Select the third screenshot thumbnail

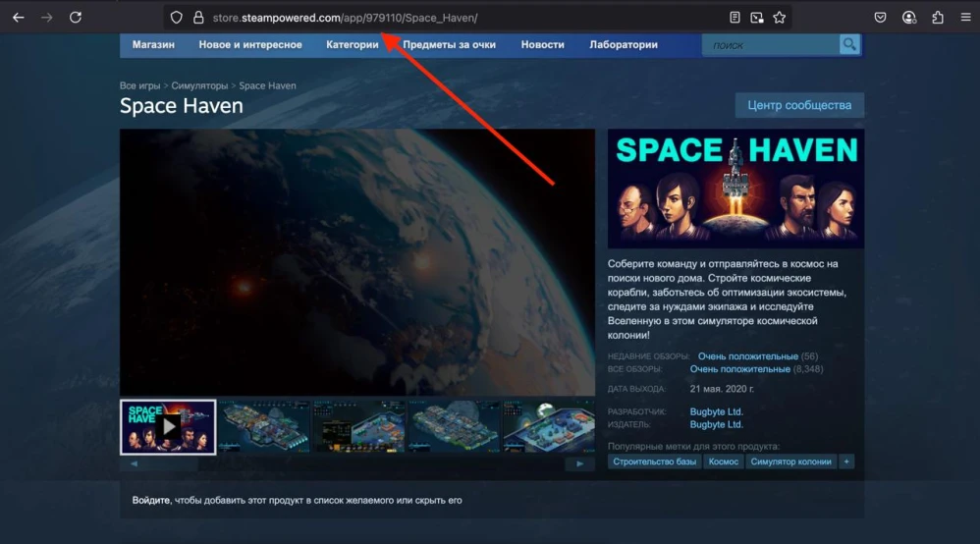(359, 427)
